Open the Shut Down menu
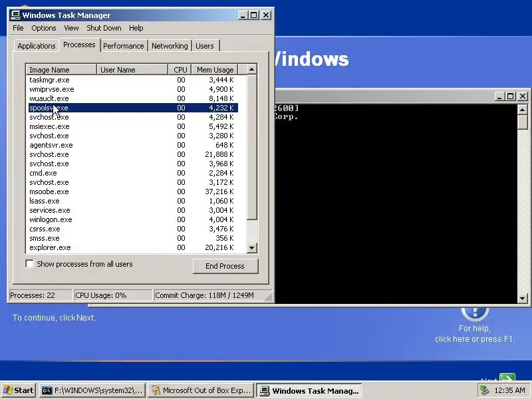532x399 pixels. [x=104, y=28]
